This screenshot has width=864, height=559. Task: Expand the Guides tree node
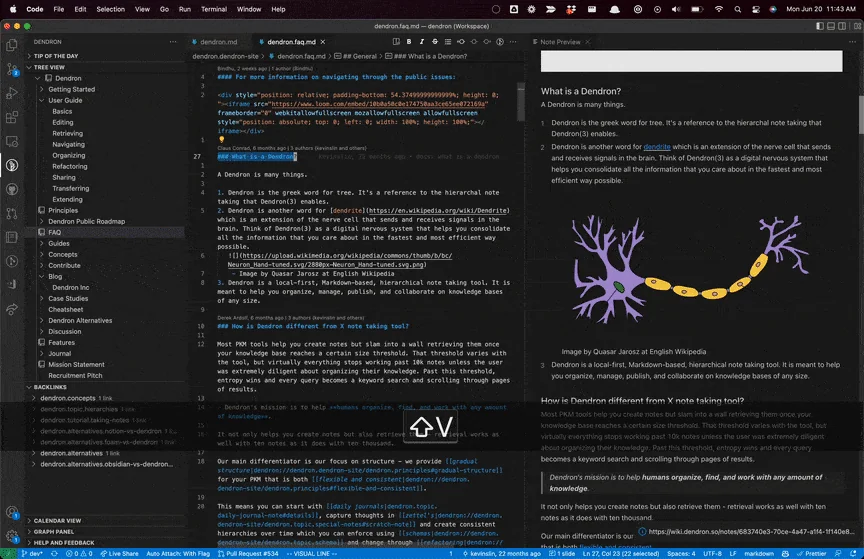42,244
